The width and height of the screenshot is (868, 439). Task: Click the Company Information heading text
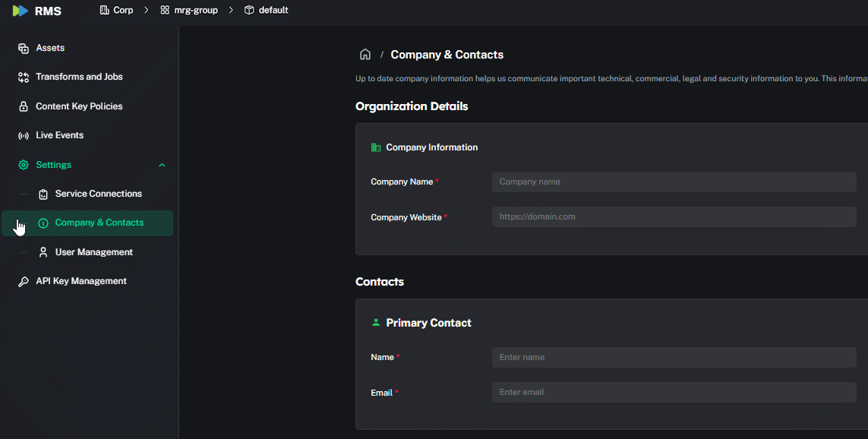click(432, 147)
